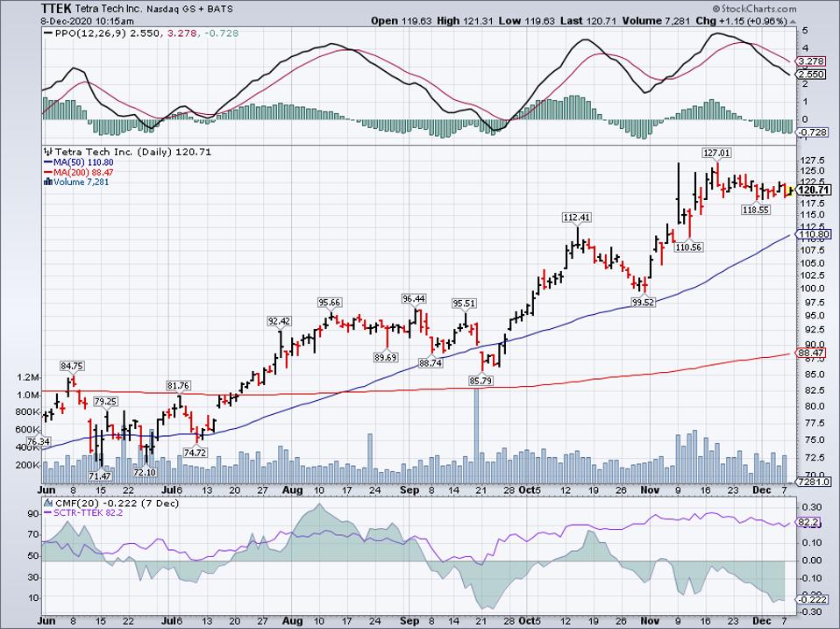This screenshot has width=840, height=629.
Task: Click the CMF(20) -0.222 (7 Dec) legend
Action: 117,503
